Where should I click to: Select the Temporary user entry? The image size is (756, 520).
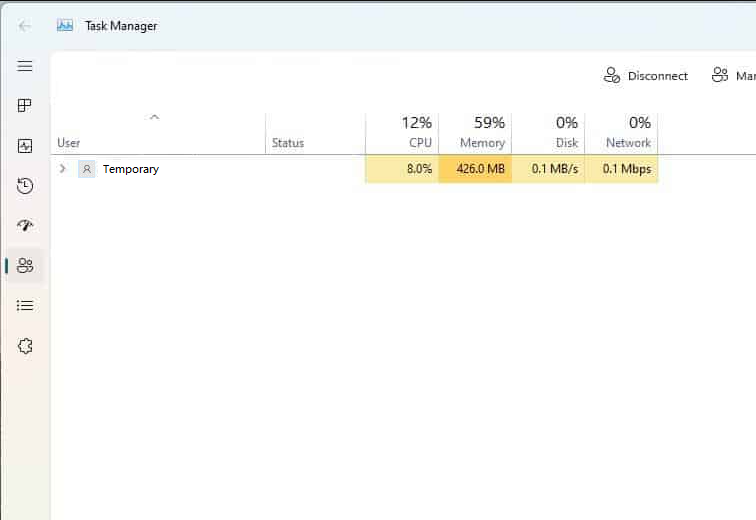point(131,169)
